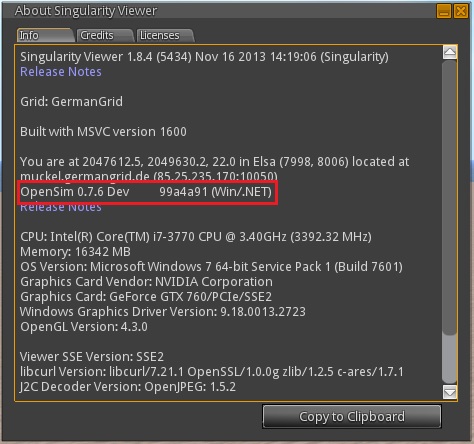Click the Grid: GermanGrid text
The image size is (474, 444).
pyautogui.click(x=71, y=101)
